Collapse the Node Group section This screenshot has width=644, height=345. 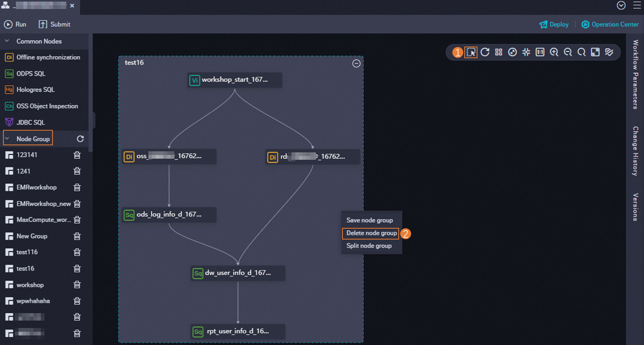pyautogui.click(x=7, y=139)
